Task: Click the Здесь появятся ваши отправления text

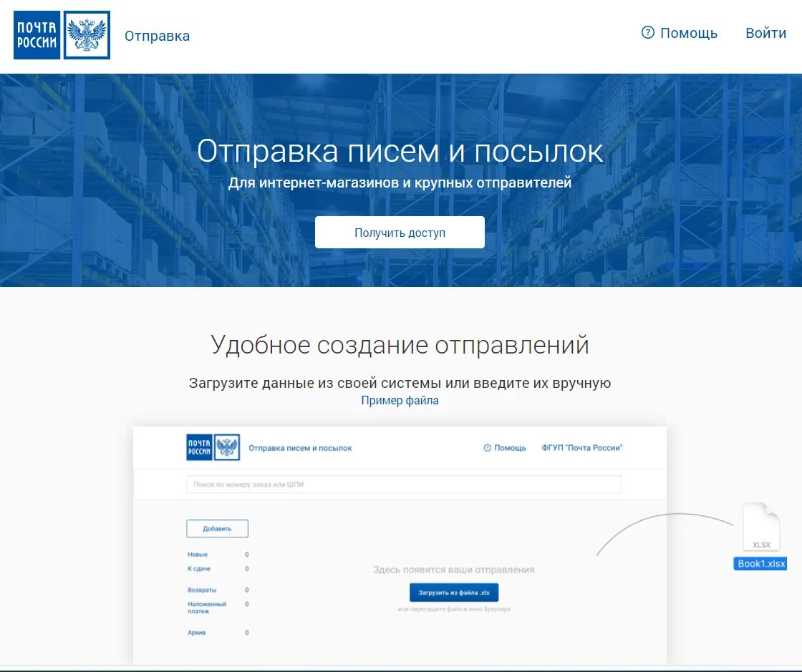Action: coord(454,569)
